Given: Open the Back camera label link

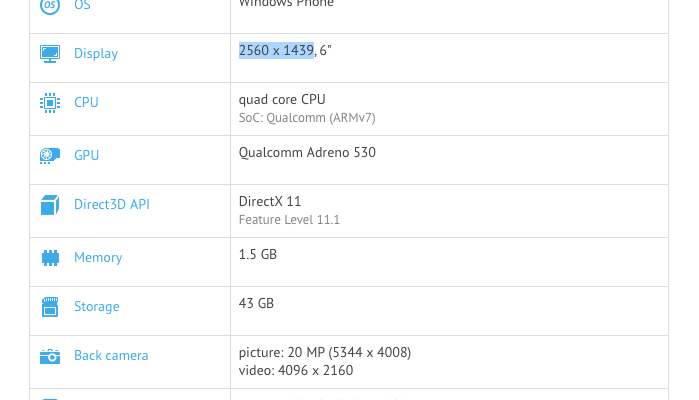Looking at the screenshot, I should pos(111,356).
